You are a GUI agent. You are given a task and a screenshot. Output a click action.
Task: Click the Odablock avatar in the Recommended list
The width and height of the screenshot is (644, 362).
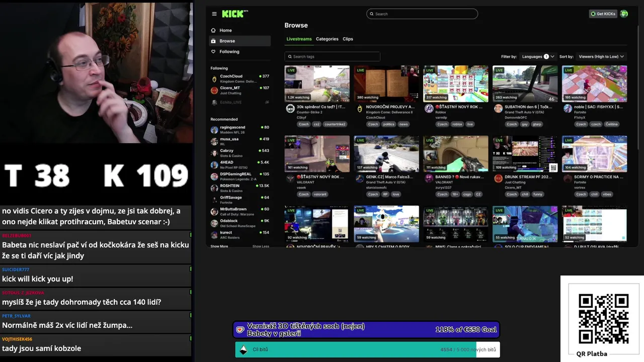coord(214,223)
